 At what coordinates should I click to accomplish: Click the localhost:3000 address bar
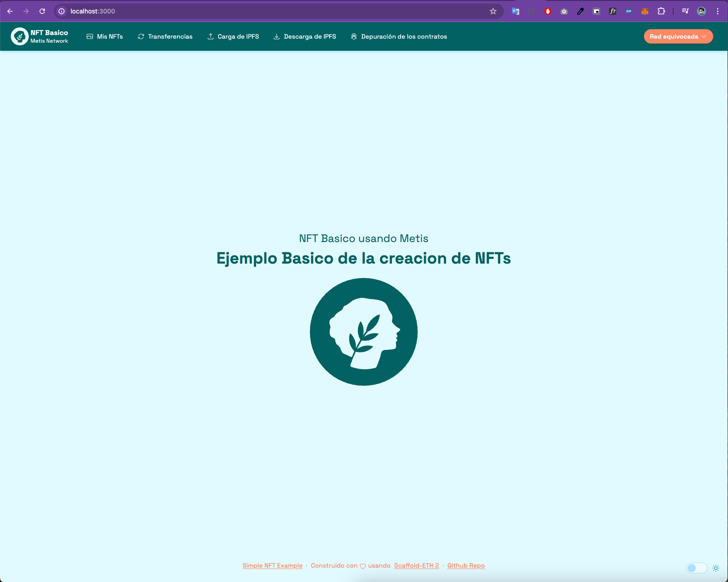(x=278, y=11)
